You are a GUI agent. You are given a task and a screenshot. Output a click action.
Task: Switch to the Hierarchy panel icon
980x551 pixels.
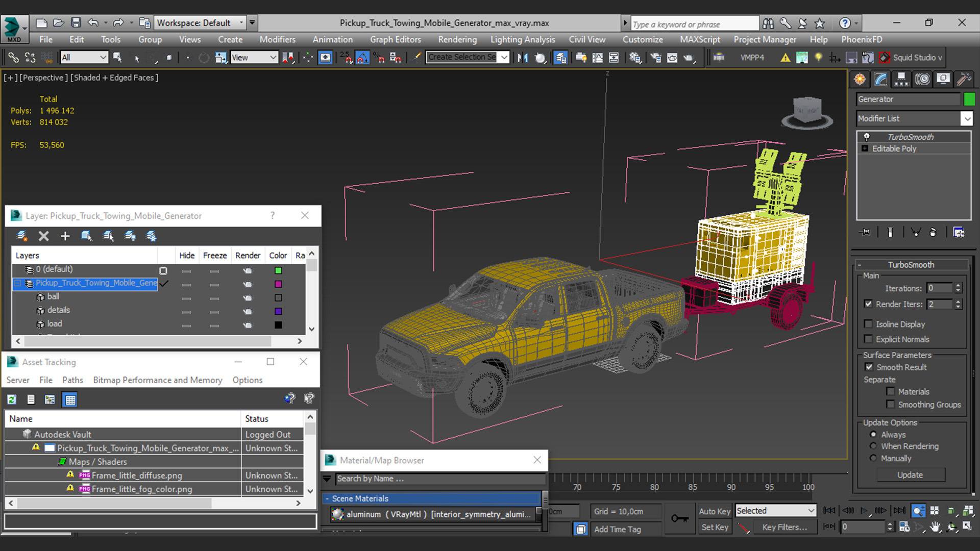tap(901, 79)
